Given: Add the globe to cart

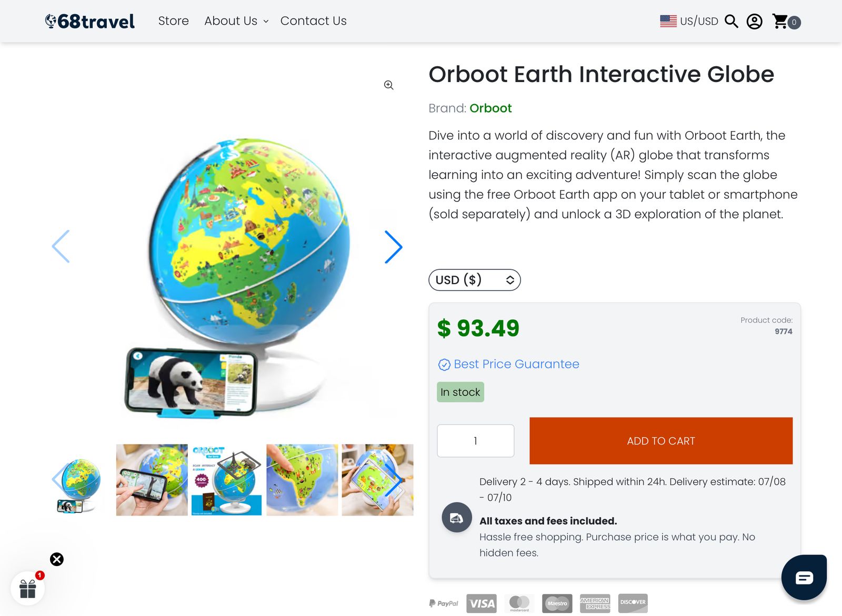Looking at the screenshot, I should click(661, 441).
